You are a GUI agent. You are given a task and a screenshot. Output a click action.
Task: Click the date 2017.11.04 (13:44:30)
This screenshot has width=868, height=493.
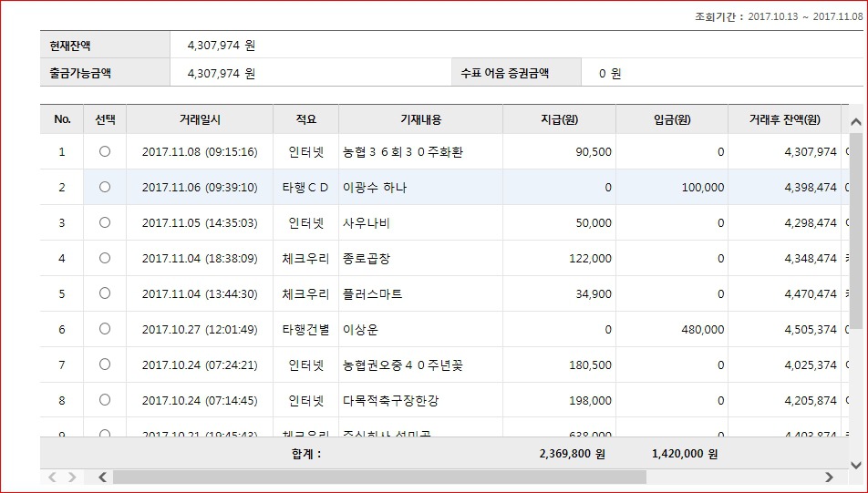(200, 293)
